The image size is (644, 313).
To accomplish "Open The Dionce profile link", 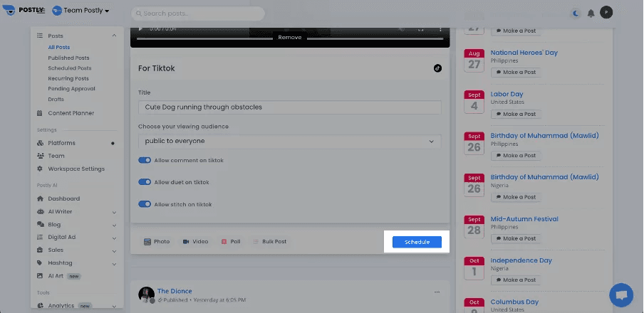I will click(x=175, y=291).
